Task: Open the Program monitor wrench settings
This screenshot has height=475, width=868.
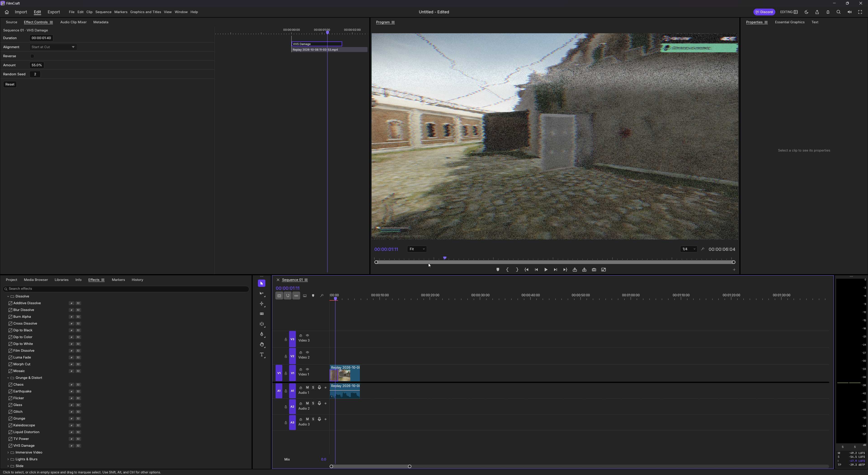Action: click(703, 249)
